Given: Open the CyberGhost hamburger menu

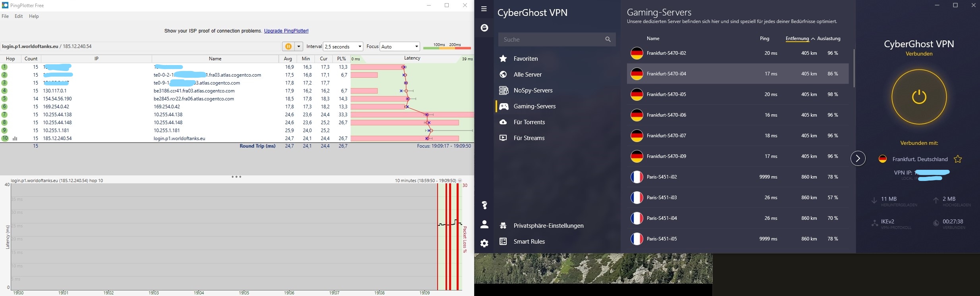Looking at the screenshot, I should 484,9.
